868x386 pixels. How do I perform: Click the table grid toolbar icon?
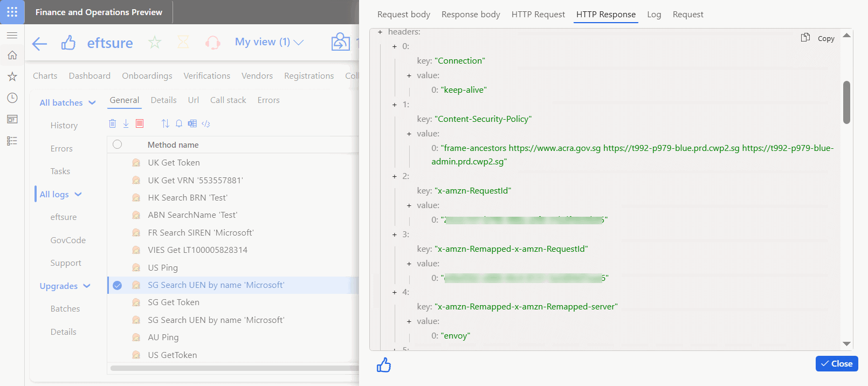[192, 123]
